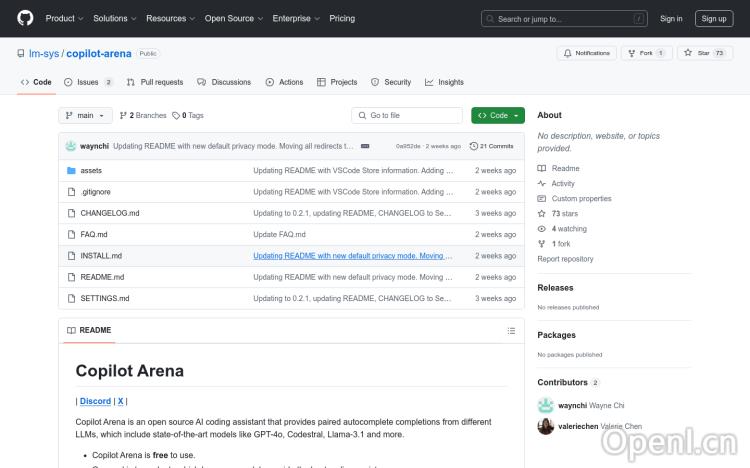Open the README outline icon
750x468 pixels.
[512, 331]
